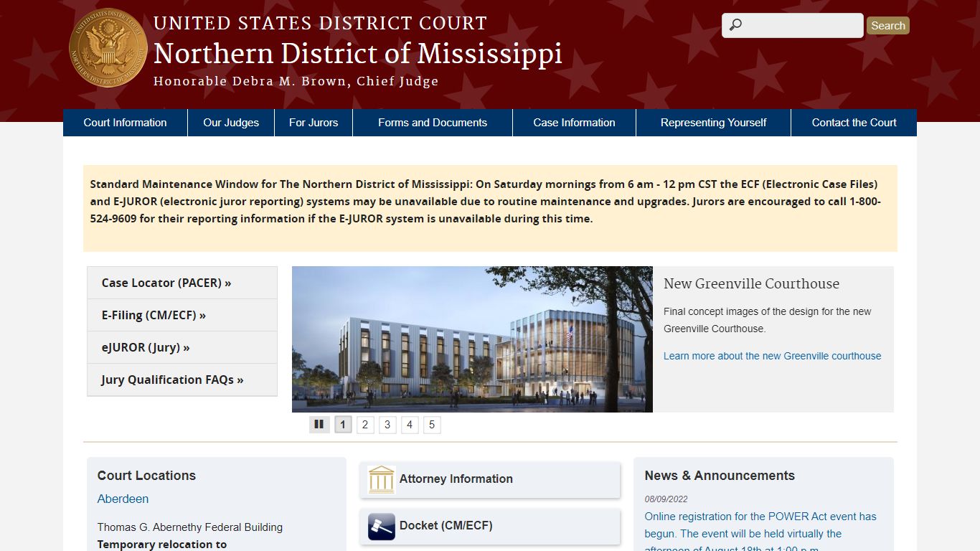The width and height of the screenshot is (980, 551).
Task: Go to slide 1
Action: [343, 425]
